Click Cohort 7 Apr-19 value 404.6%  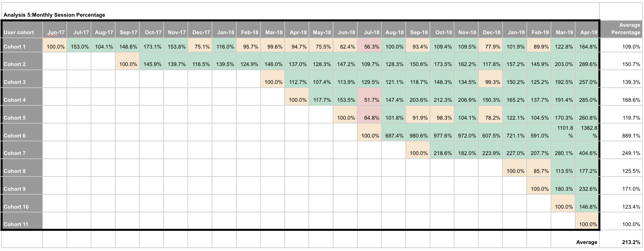(x=588, y=153)
